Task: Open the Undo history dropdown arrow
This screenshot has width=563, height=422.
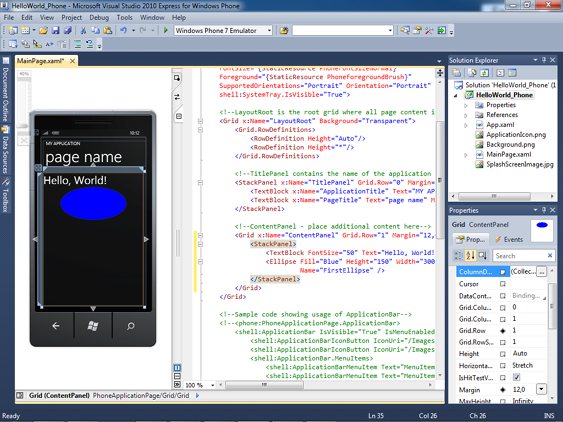Action: coord(133,31)
